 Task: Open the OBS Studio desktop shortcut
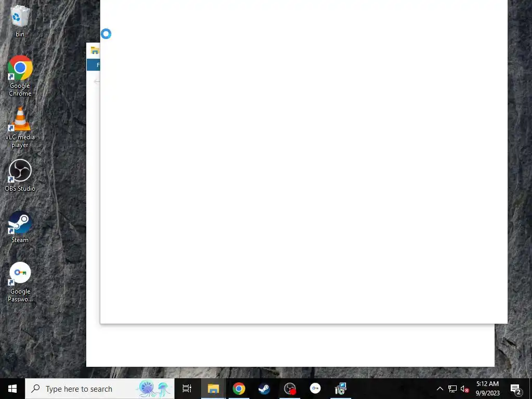point(20,176)
